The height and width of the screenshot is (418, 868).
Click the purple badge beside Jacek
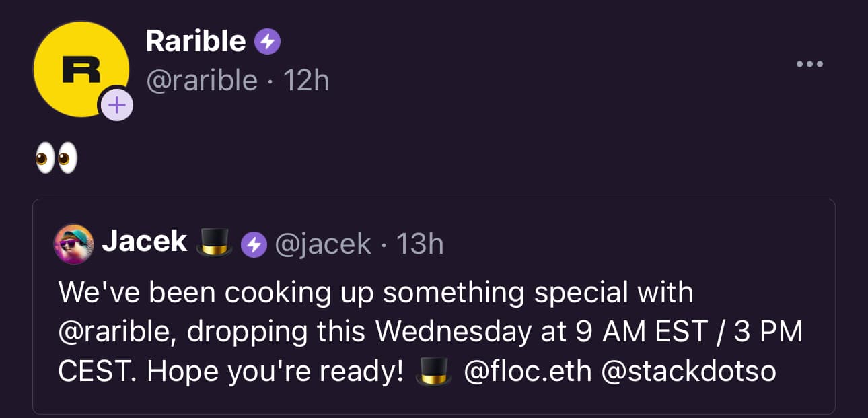[254, 245]
